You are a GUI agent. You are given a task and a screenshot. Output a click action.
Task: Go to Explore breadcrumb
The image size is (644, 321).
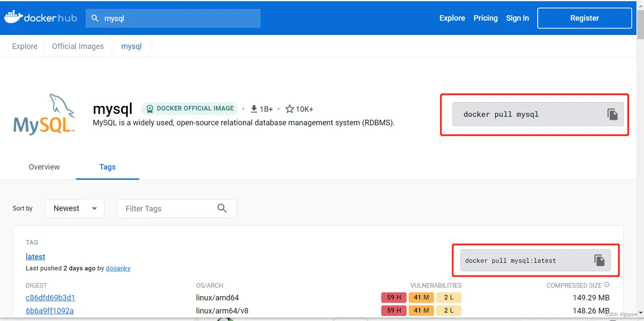pyautogui.click(x=25, y=46)
